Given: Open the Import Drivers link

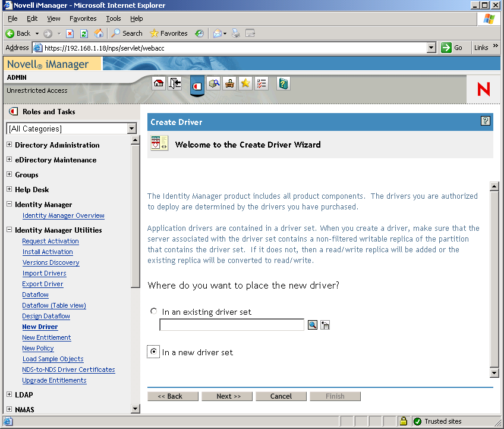Looking at the screenshot, I should pos(44,273).
